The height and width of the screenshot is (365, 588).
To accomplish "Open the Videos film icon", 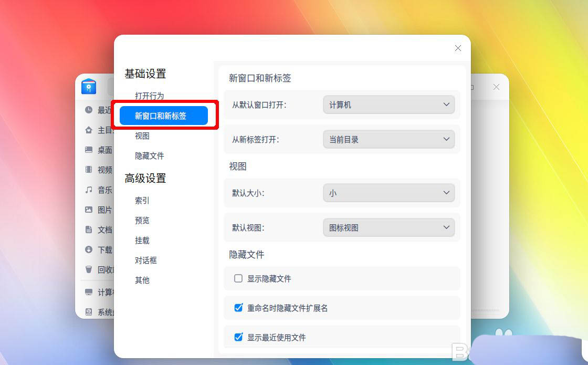I will point(89,170).
